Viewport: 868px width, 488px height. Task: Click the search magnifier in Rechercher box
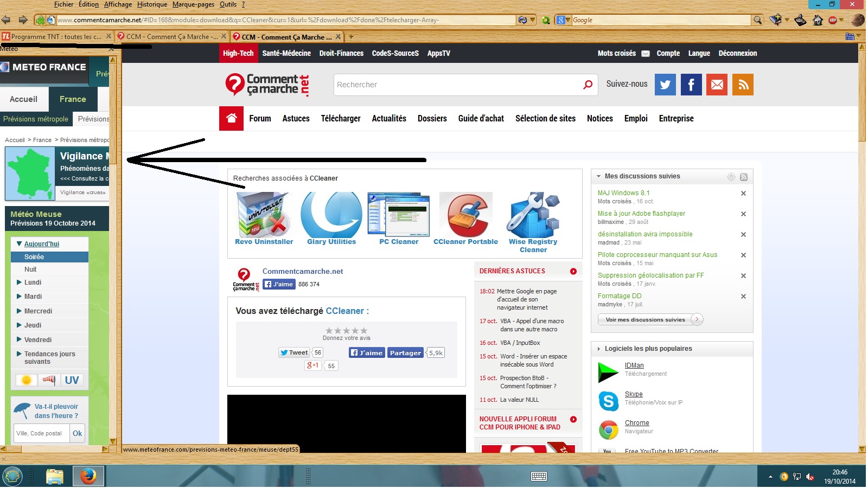588,85
